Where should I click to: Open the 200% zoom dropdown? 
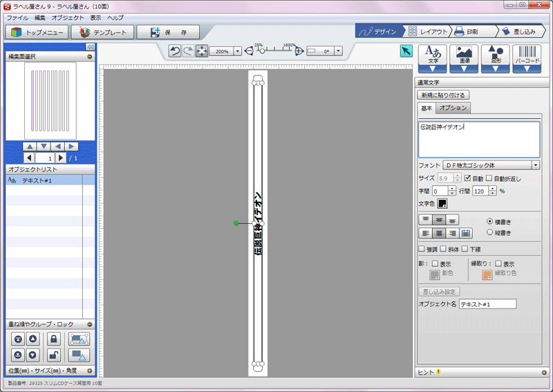pyautogui.click(x=237, y=51)
